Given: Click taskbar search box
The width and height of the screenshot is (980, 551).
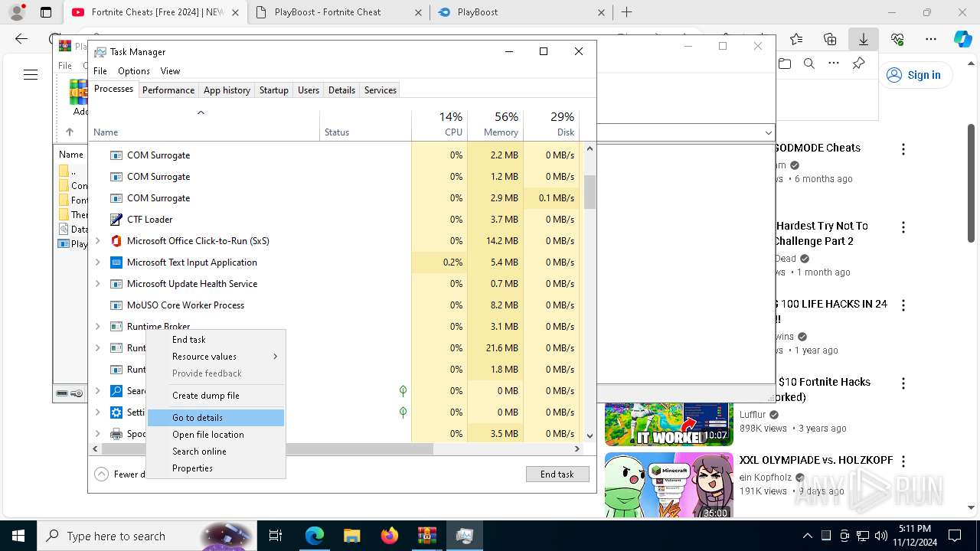Looking at the screenshot, I should (x=147, y=536).
